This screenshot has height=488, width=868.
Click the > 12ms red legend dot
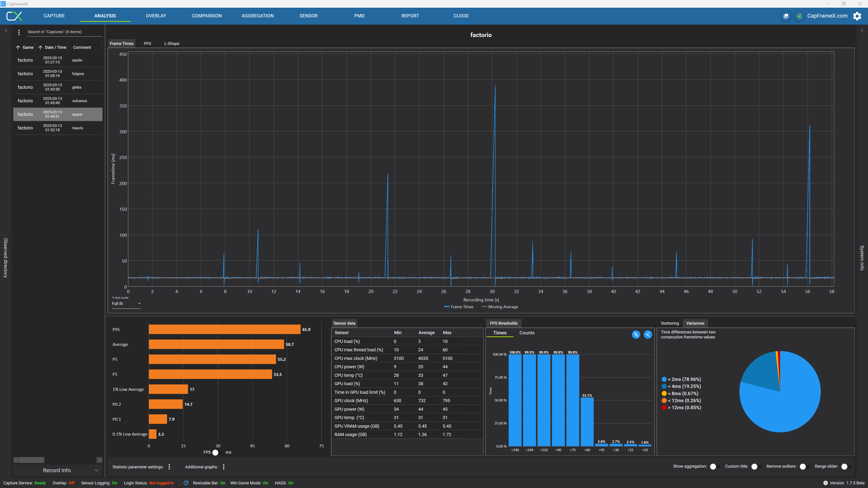coord(664,408)
